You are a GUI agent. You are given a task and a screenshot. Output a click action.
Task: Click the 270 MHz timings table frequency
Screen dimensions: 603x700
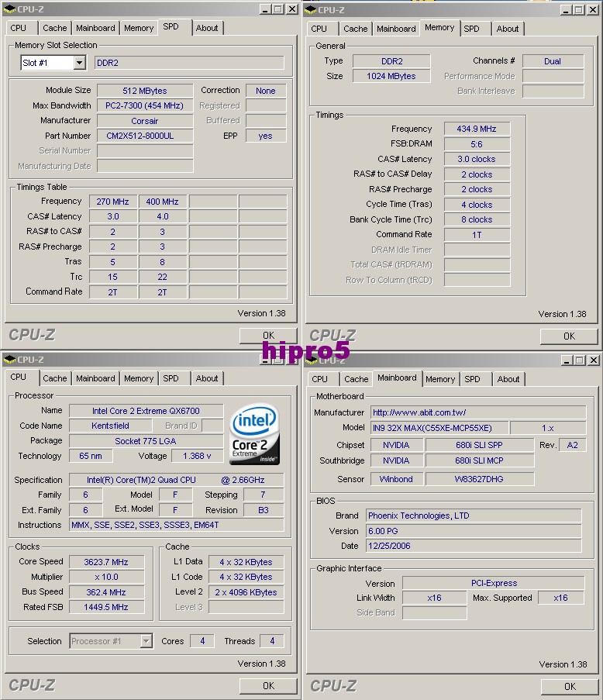[113, 202]
